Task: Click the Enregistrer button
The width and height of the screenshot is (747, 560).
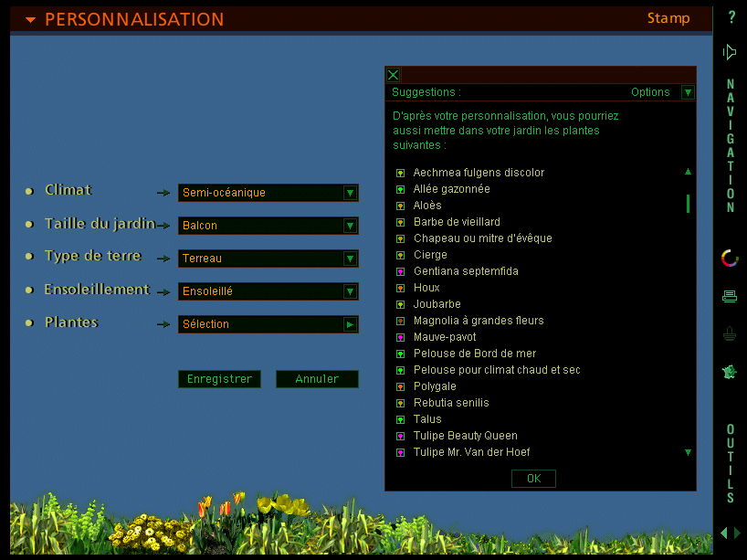Action: (x=219, y=379)
